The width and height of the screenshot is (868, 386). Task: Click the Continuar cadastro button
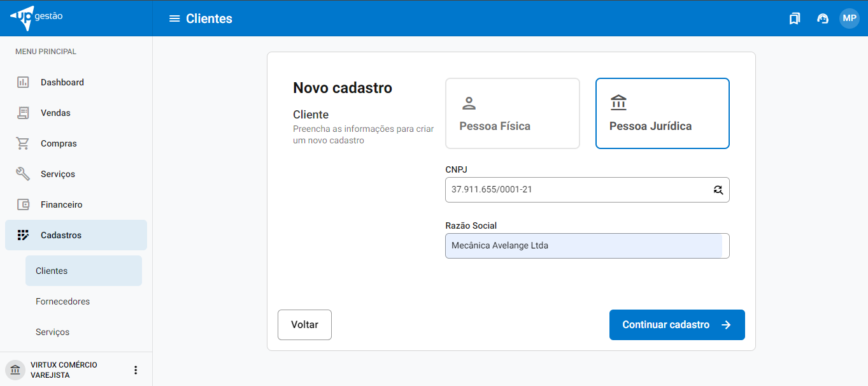tap(676, 325)
